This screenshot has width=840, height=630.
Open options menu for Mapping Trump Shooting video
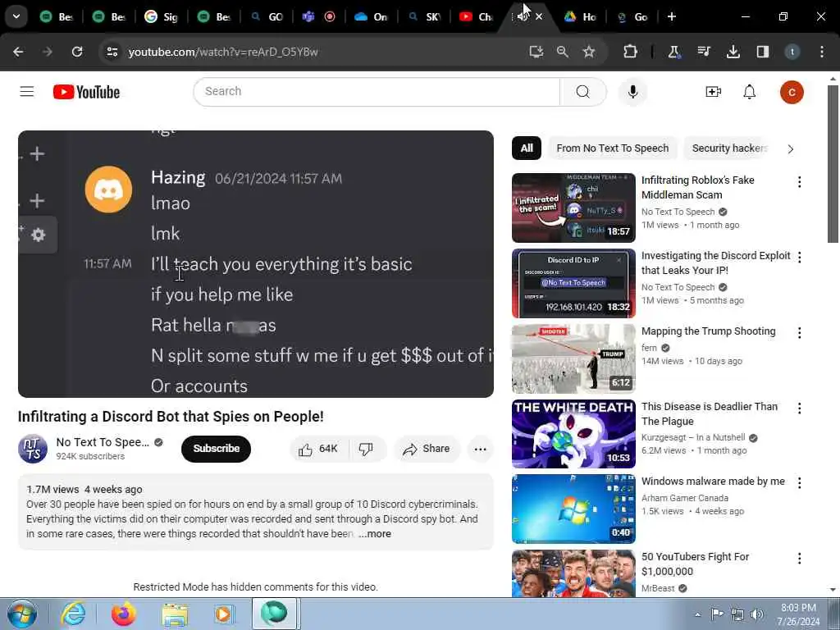click(799, 333)
